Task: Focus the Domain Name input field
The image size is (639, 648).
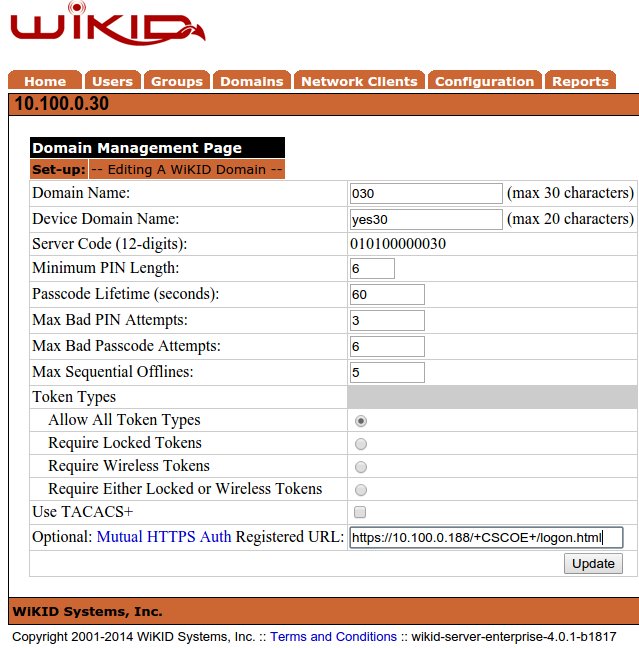Action: click(426, 194)
